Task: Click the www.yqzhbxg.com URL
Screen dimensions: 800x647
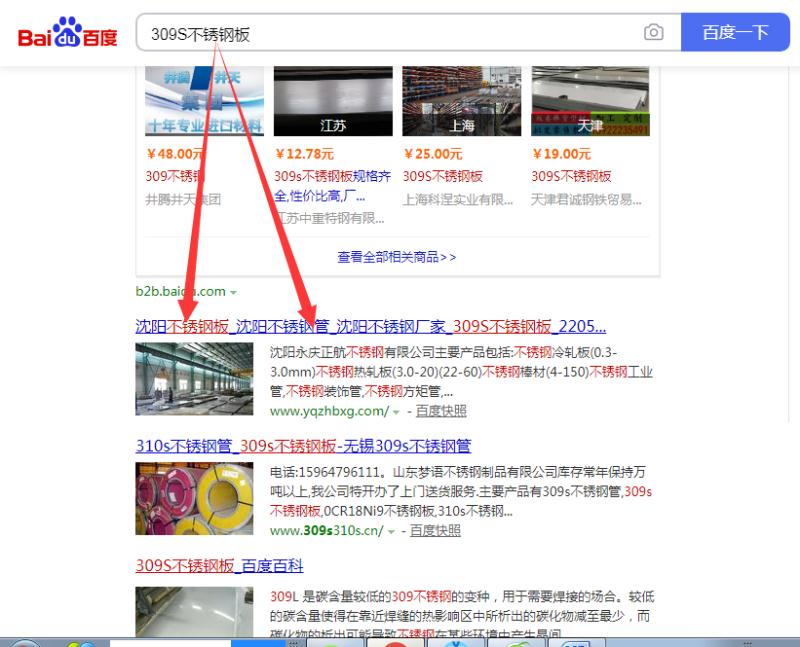Action: (x=330, y=411)
